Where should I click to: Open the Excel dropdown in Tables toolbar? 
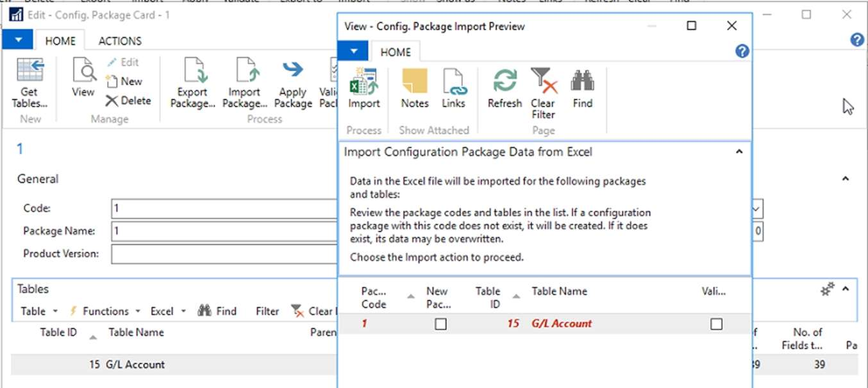click(167, 311)
